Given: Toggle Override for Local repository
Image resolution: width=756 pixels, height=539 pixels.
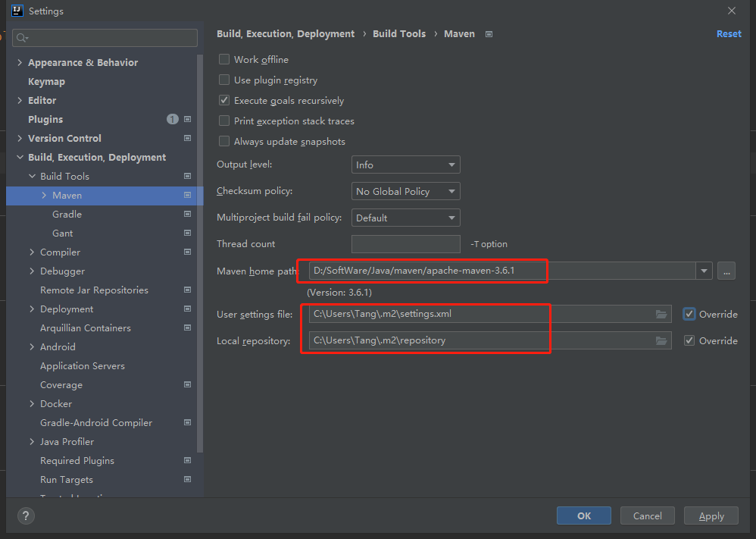Looking at the screenshot, I should (x=689, y=340).
